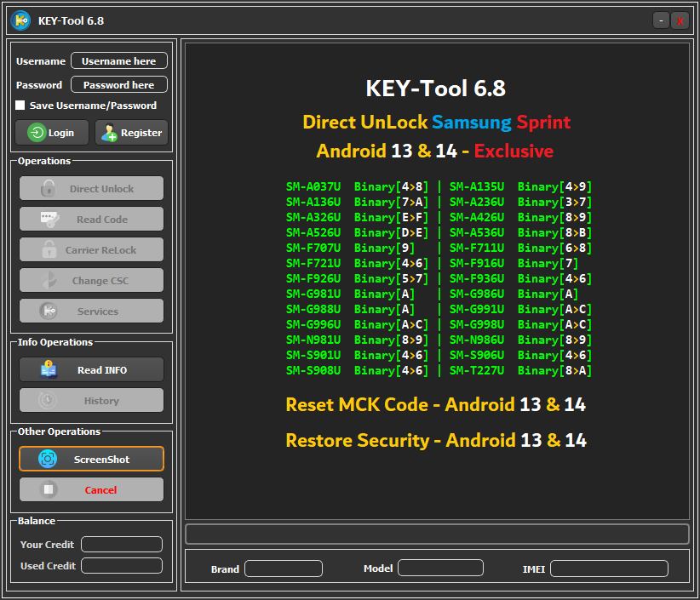Click the 'Android 13 & 14 - Exclusive' line
Viewport: 700px width, 600px height.
click(x=435, y=151)
